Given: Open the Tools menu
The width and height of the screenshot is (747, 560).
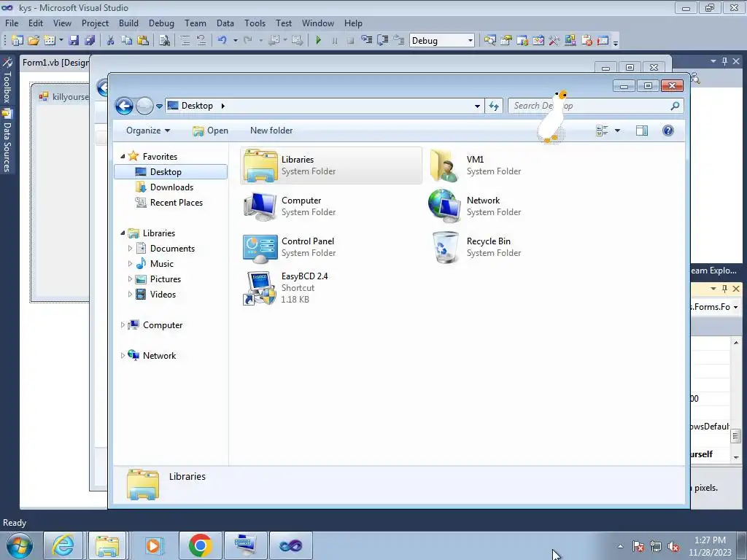Looking at the screenshot, I should [x=255, y=23].
